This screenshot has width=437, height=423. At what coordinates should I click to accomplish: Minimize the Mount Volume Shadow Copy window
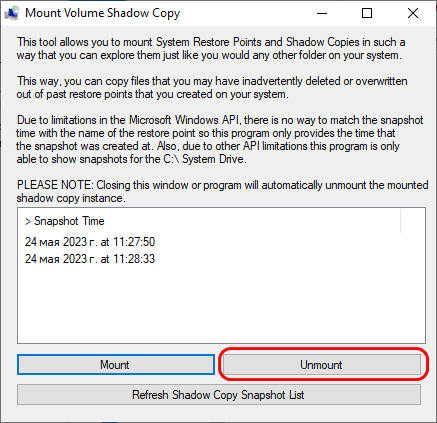pos(322,13)
